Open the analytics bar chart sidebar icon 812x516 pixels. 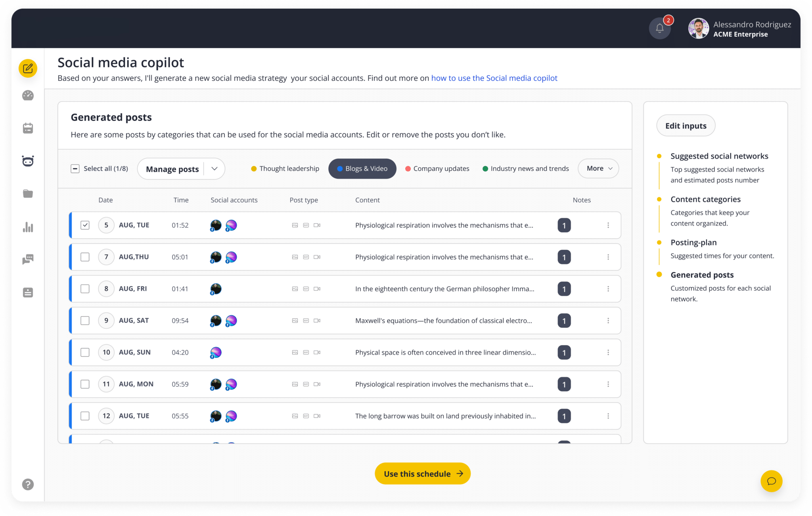[x=28, y=227]
